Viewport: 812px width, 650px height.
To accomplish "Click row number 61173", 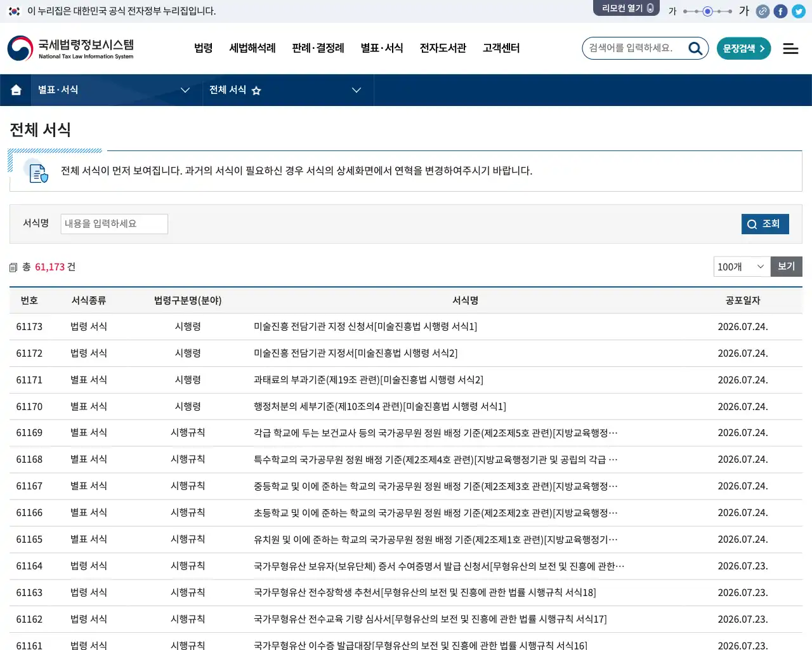I will [29, 327].
